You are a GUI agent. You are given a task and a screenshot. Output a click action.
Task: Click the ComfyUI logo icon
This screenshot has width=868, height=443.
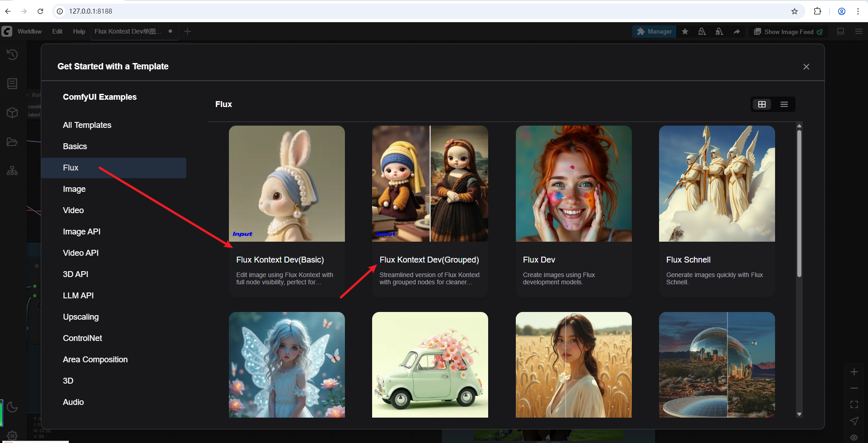click(7, 31)
